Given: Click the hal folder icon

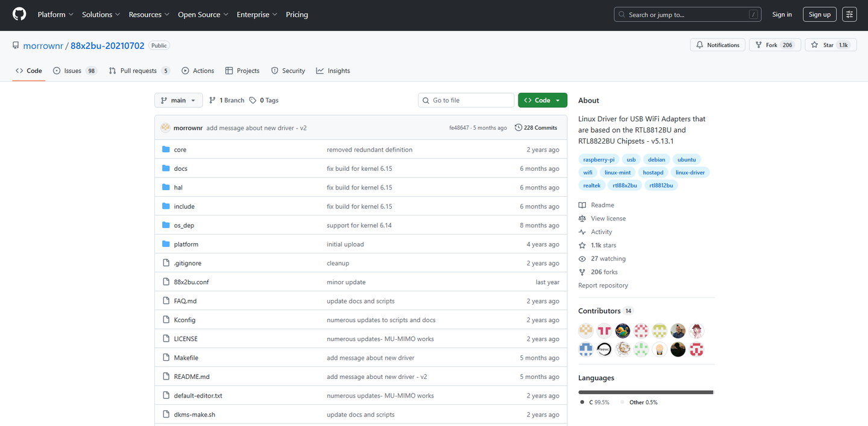Looking at the screenshot, I should click(166, 188).
